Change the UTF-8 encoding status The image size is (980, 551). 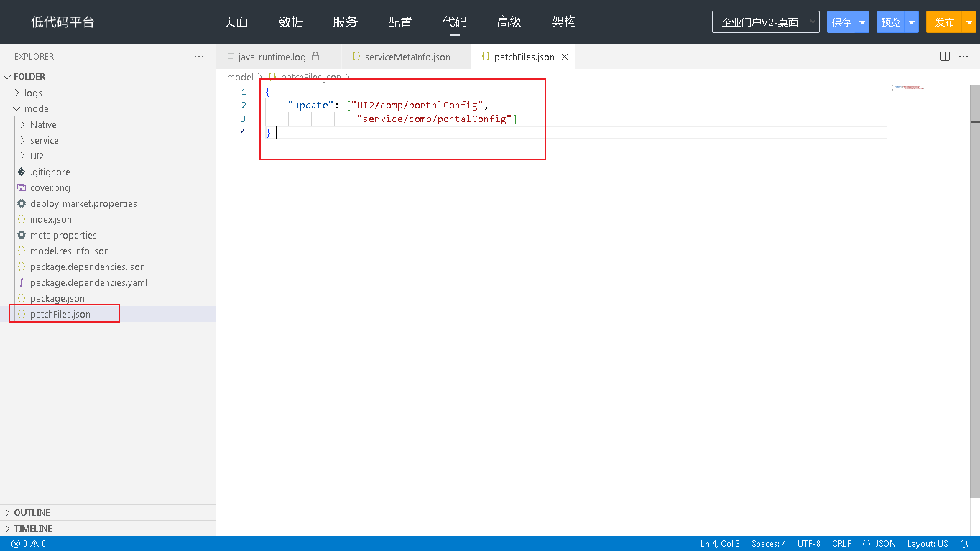coord(809,544)
